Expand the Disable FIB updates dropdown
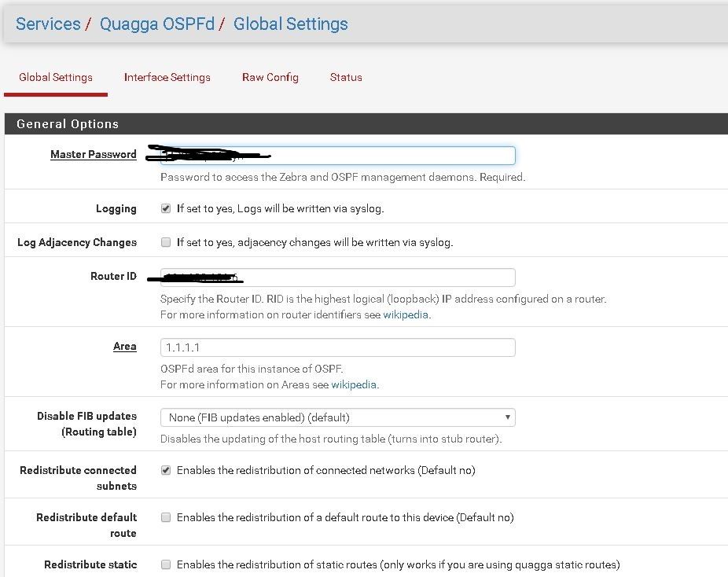The image size is (728, 577). (x=337, y=417)
